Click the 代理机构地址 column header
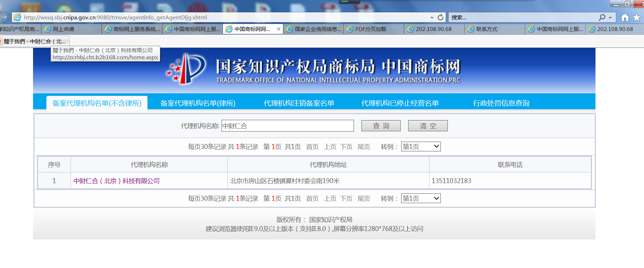The image size is (644, 268). click(328, 165)
